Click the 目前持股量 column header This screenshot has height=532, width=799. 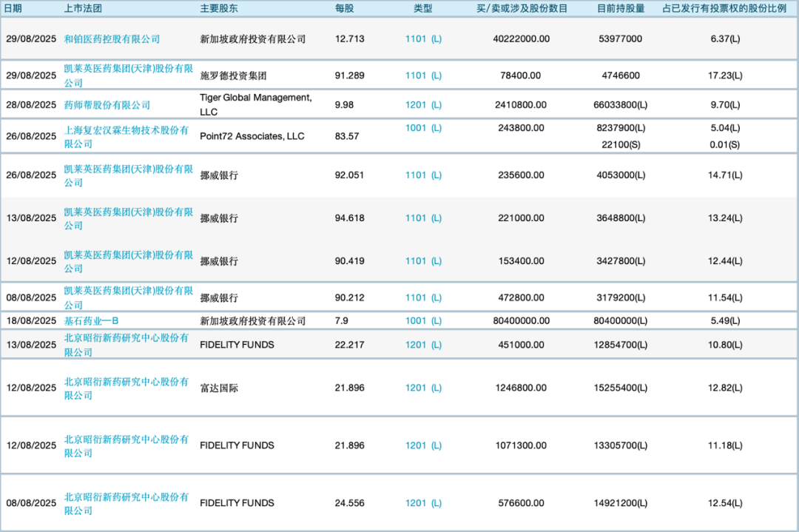pyautogui.click(x=621, y=9)
